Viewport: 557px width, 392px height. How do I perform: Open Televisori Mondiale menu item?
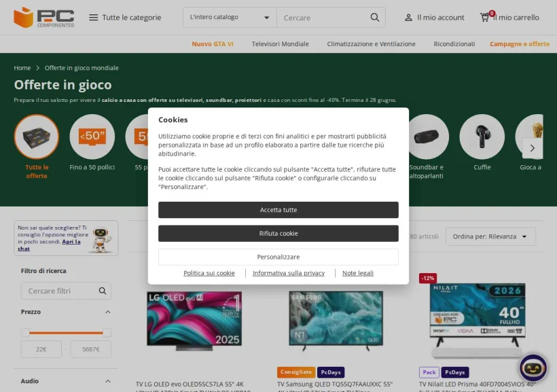[x=281, y=43]
